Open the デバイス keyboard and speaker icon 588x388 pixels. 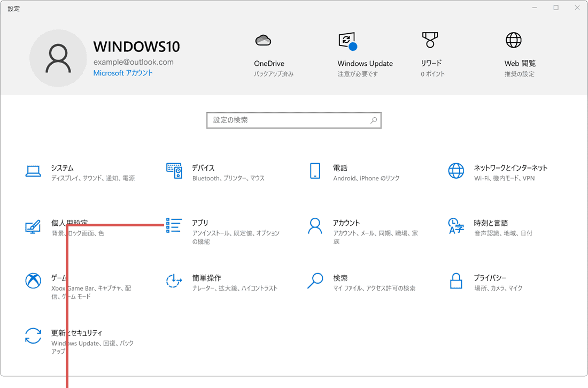click(174, 171)
